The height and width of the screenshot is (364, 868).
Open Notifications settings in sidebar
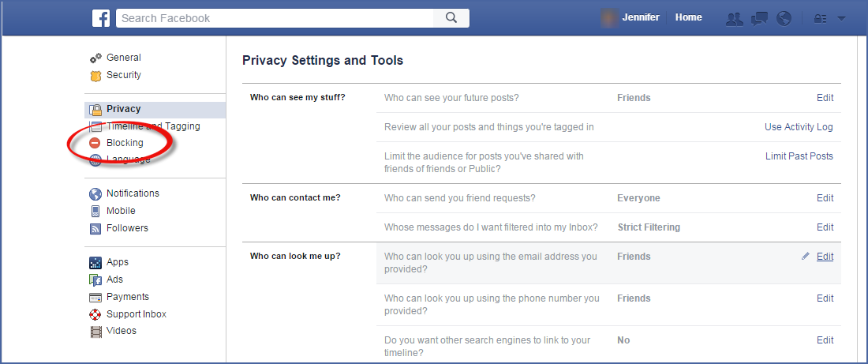[x=133, y=193]
